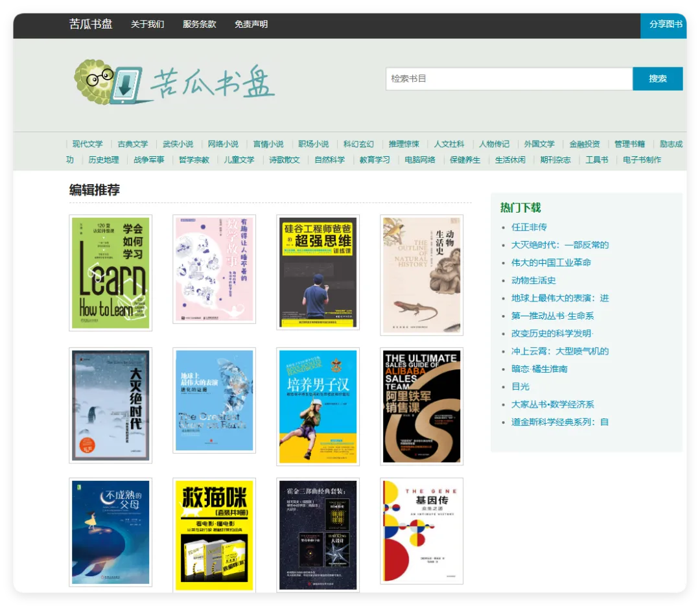Select the 历史地理 category
This screenshot has height=606, width=700.
pos(104,159)
